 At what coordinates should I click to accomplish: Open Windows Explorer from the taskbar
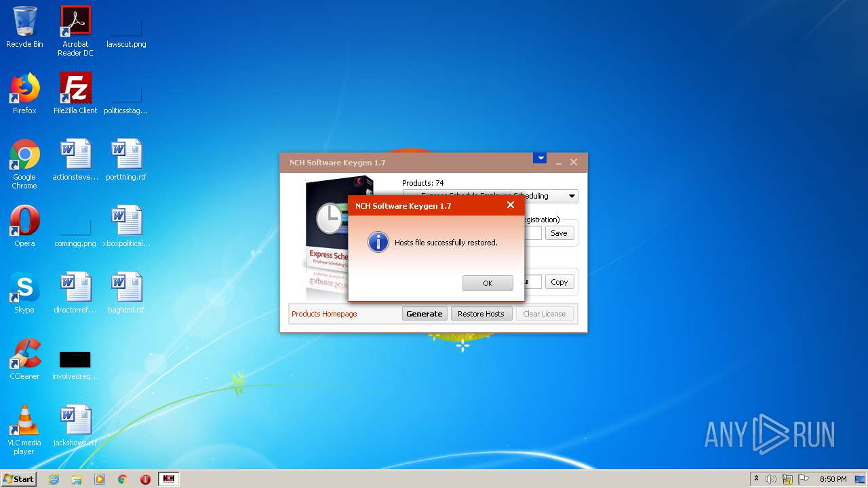(x=77, y=479)
